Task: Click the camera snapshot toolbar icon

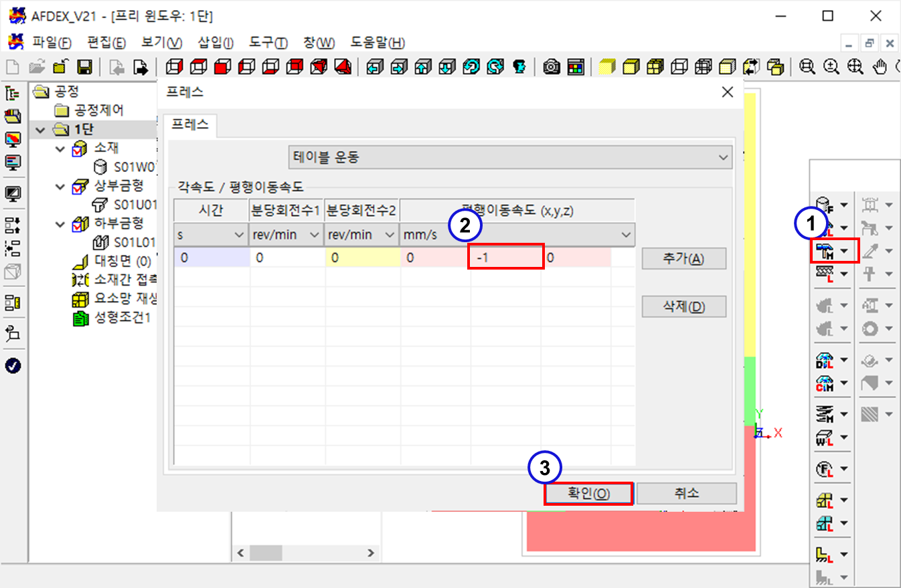Action: [x=552, y=67]
